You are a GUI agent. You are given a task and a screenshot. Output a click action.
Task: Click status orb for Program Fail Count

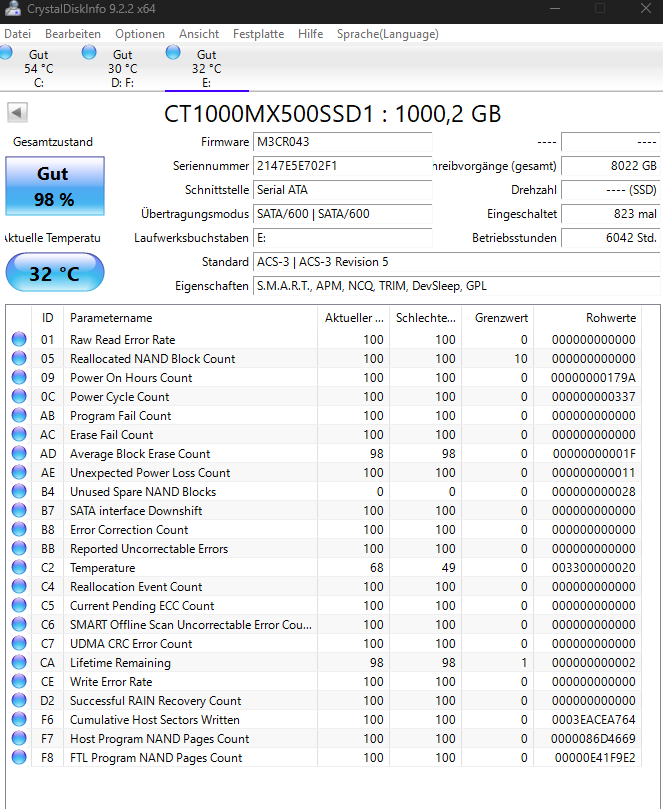(19, 415)
